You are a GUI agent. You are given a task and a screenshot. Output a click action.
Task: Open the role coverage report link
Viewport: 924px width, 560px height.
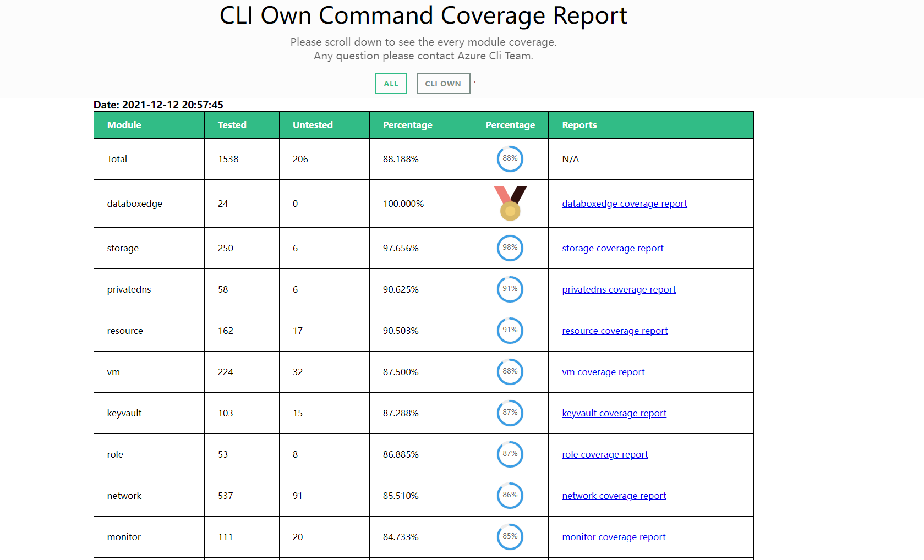pos(605,454)
